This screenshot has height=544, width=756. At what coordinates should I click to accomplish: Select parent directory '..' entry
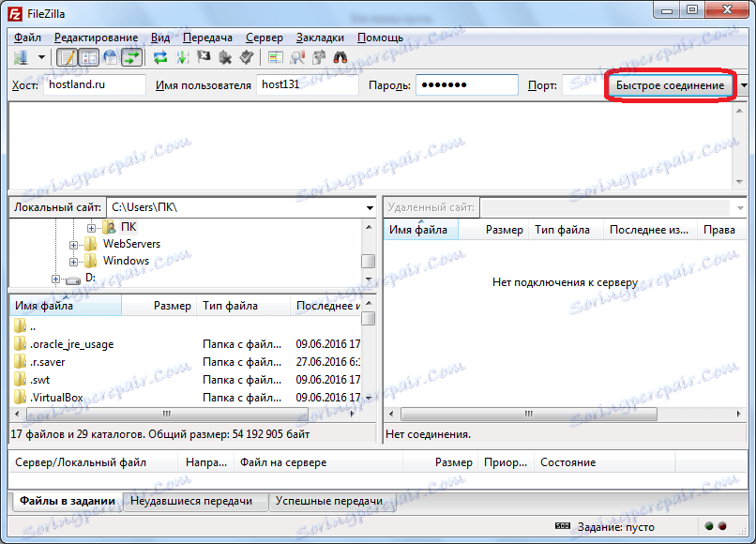[x=185, y=326]
